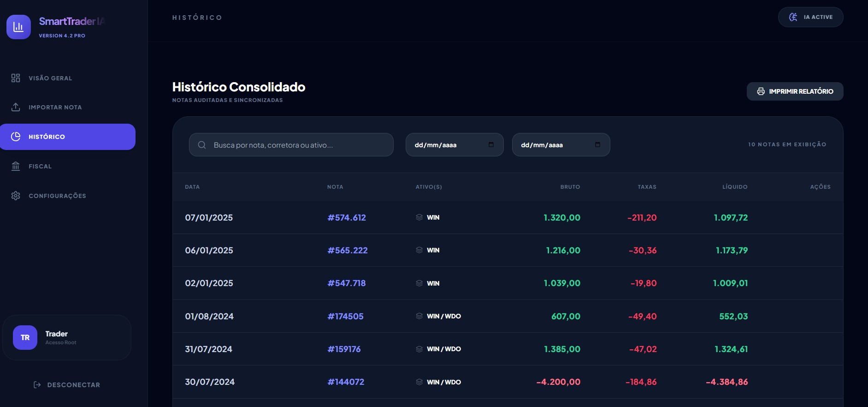Open the second date filter calendar picker
Screen dimensions: 868x407
pos(597,145)
